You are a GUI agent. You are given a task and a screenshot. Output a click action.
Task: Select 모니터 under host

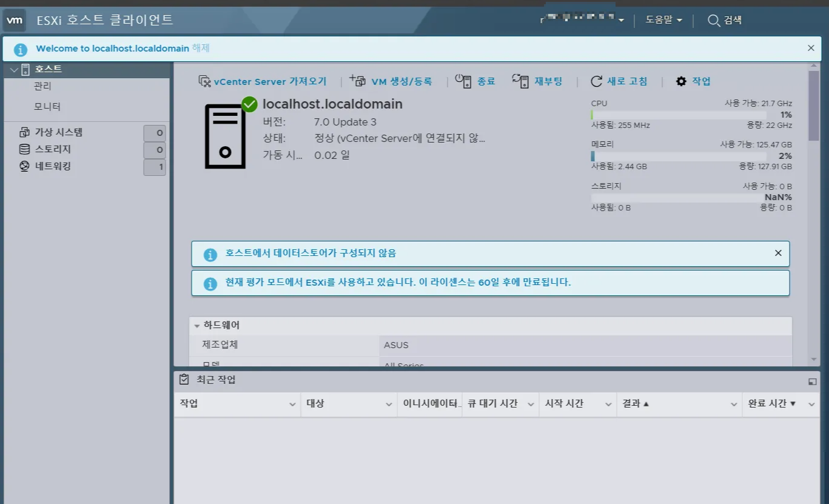pyautogui.click(x=47, y=107)
